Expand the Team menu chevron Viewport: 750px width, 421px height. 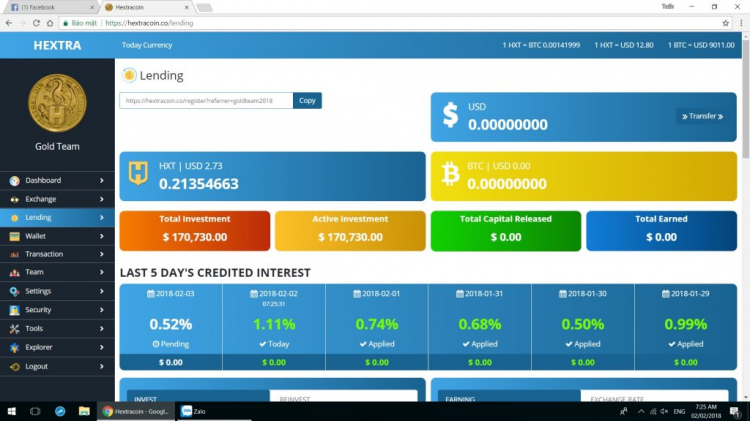102,272
